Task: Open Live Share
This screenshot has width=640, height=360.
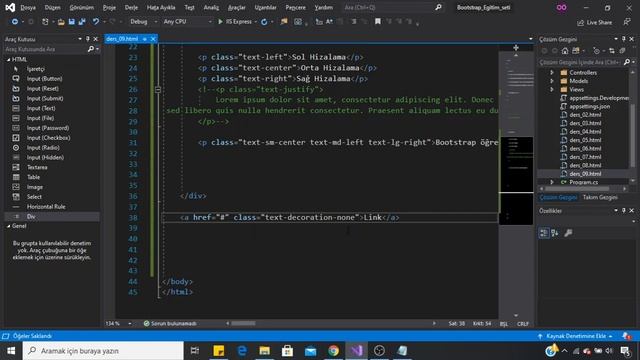Action: [x=594, y=22]
